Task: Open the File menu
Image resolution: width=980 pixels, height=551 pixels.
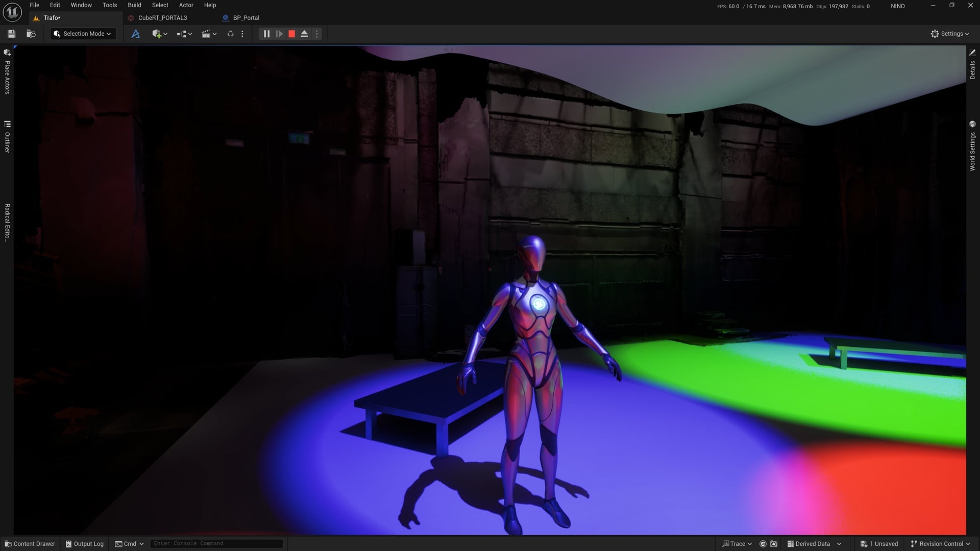Action: point(34,5)
